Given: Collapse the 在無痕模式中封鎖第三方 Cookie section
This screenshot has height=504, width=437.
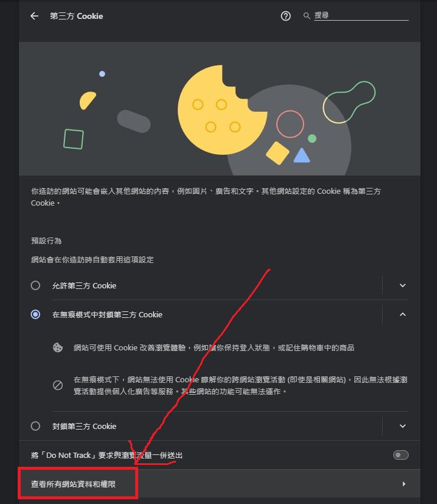Looking at the screenshot, I should 403,314.
